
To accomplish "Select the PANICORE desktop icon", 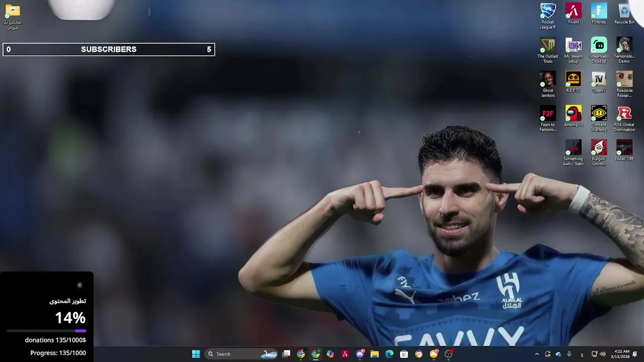I will [x=624, y=150].
